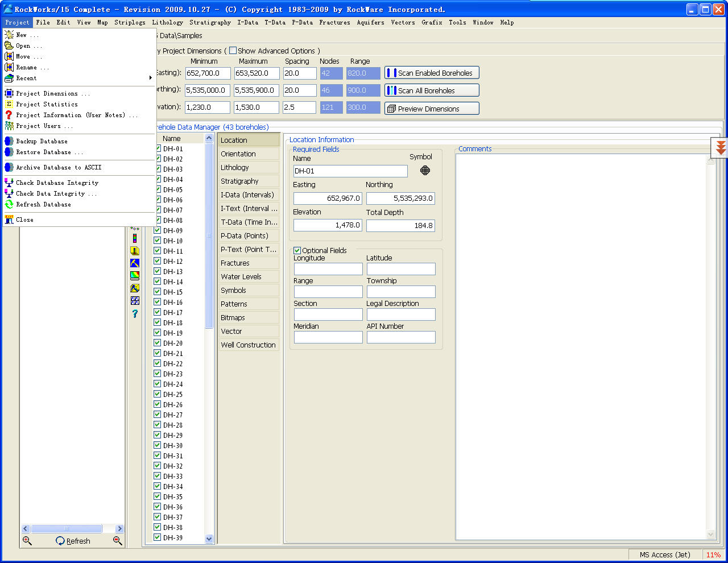The width and height of the screenshot is (728, 563).
Task: Open the Stratigraphy menu in menu bar
Action: (x=210, y=22)
